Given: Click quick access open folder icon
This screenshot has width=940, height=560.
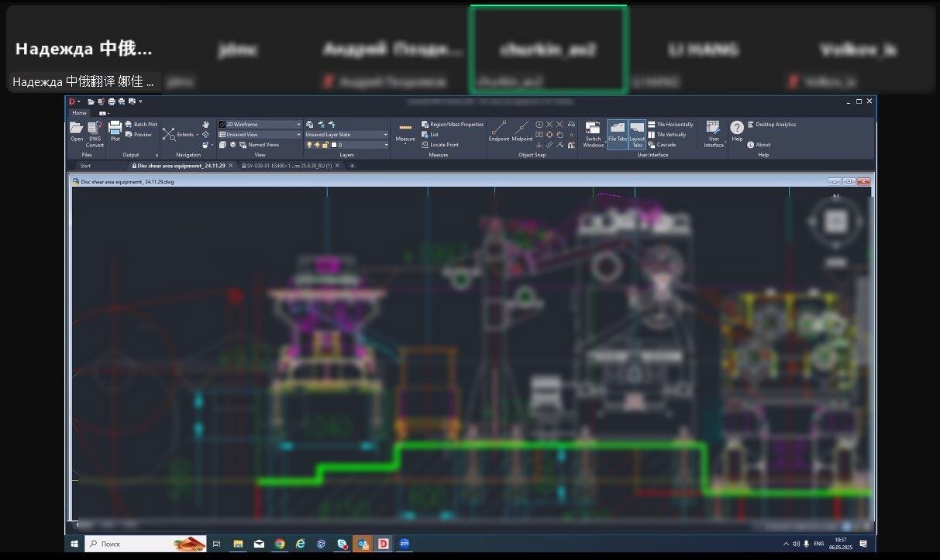Looking at the screenshot, I should [x=91, y=101].
